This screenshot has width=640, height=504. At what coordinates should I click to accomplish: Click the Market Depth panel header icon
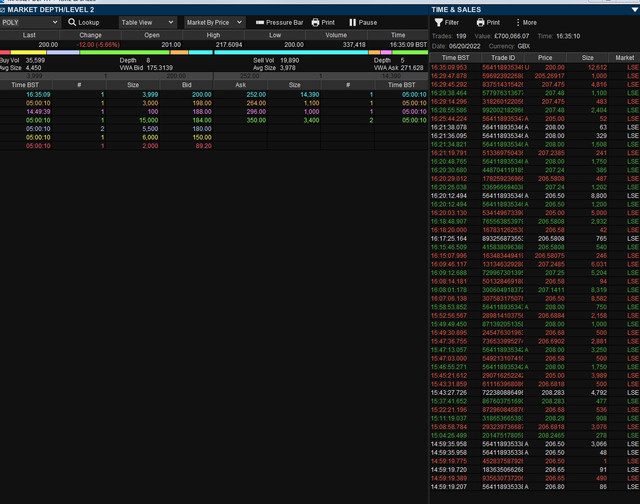(x=2, y=9)
